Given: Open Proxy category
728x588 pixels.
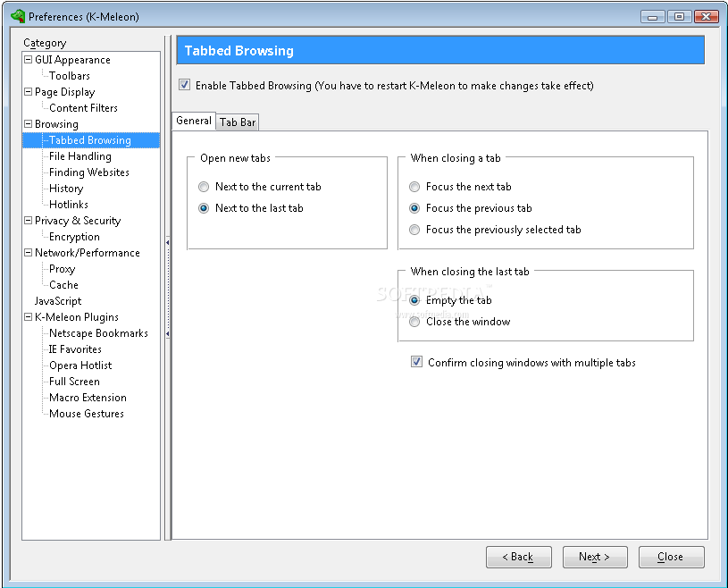Looking at the screenshot, I should tap(63, 269).
